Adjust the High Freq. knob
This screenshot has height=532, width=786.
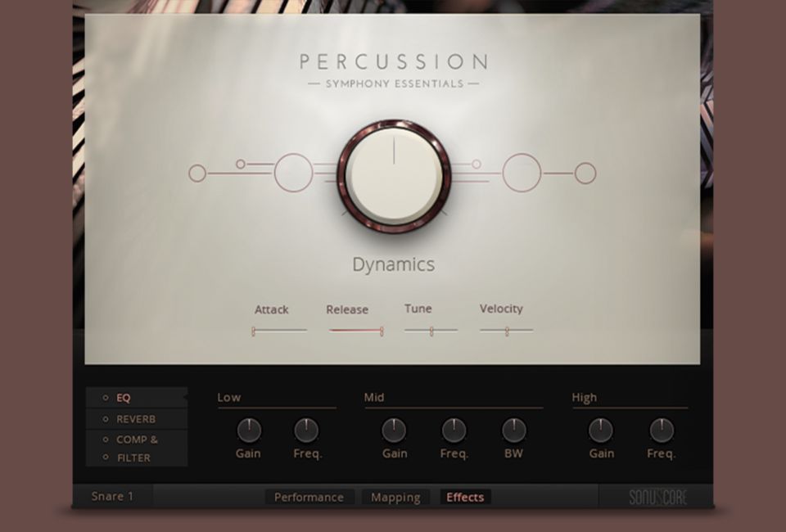[x=662, y=430]
